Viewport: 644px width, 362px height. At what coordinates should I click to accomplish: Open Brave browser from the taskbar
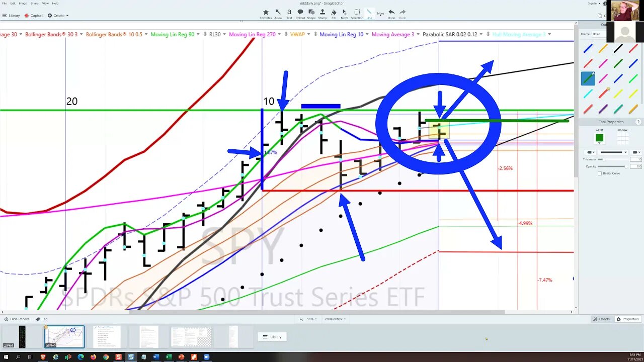tap(43, 357)
